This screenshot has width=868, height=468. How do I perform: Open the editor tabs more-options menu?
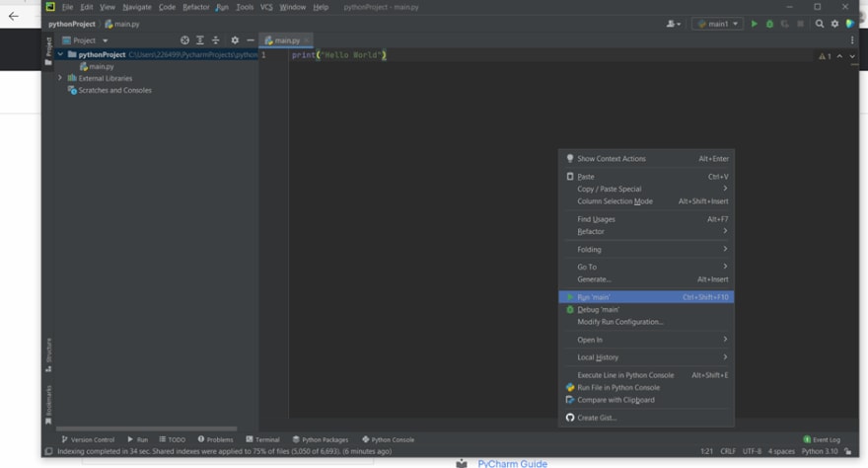pyautogui.click(x=852, y=40)
